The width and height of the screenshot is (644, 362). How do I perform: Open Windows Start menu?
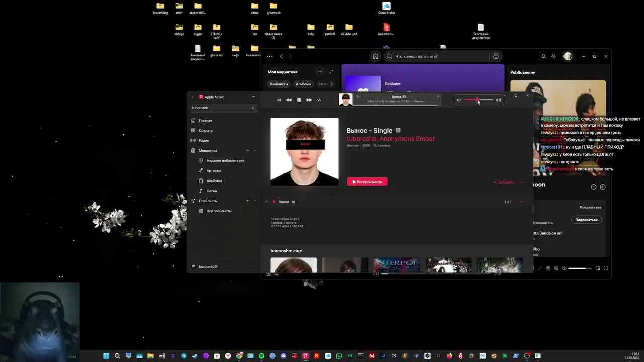click(106, 356)
